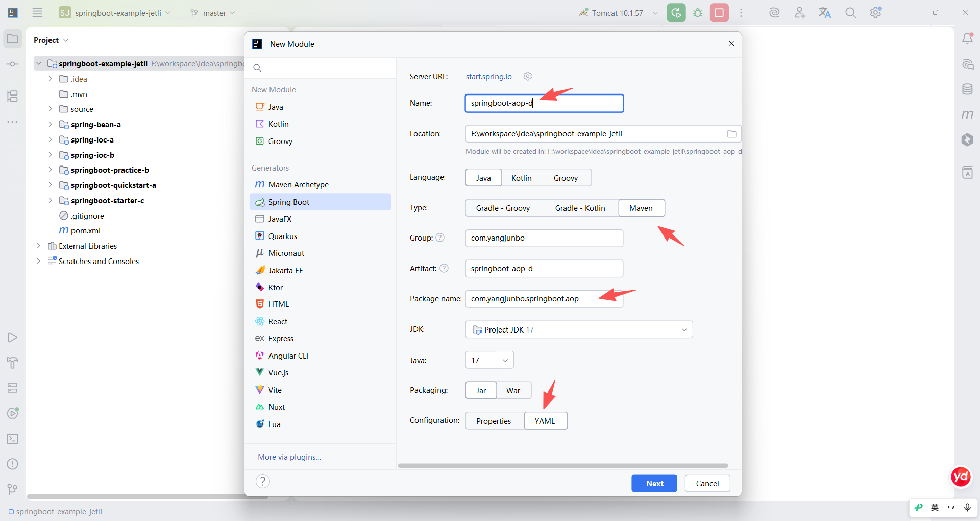Open the AI assistant swirl icon
Image resolution: width=980 pixels, height=521 pixels.
click(774, 13)
